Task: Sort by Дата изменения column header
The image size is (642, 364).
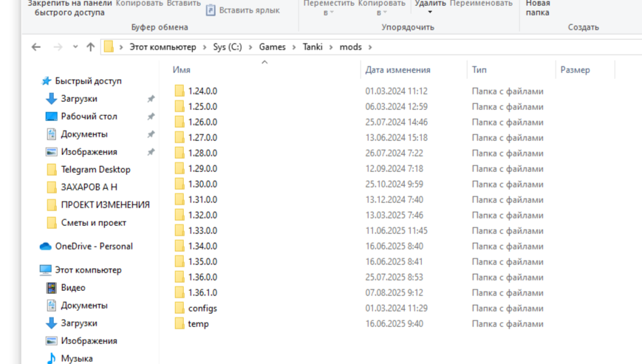Action: pyautogui.click(x=397, y=70)
